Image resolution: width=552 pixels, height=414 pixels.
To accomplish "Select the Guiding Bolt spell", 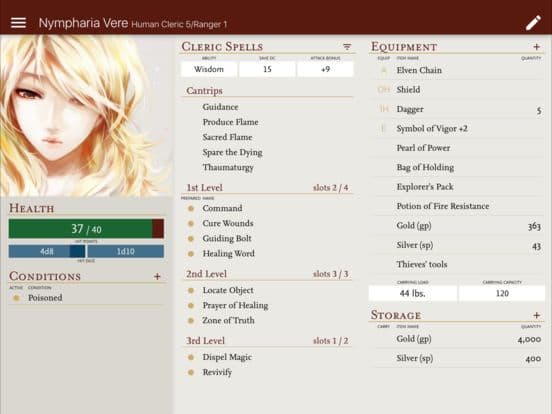I will [x=227, y=239].
